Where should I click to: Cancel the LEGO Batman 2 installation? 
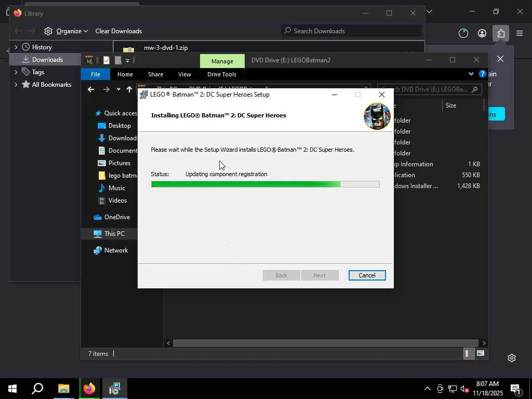pyautogui.click(x=367, y=275)
